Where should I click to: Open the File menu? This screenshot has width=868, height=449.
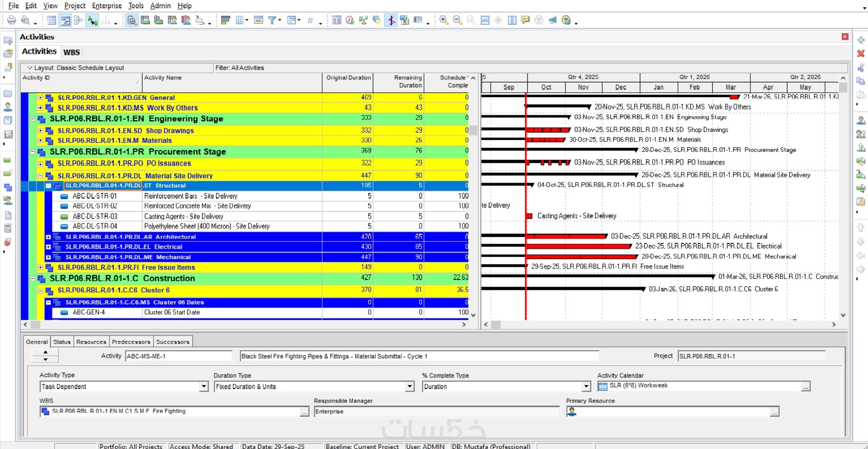pyautogui.click(x=14, y=6)
